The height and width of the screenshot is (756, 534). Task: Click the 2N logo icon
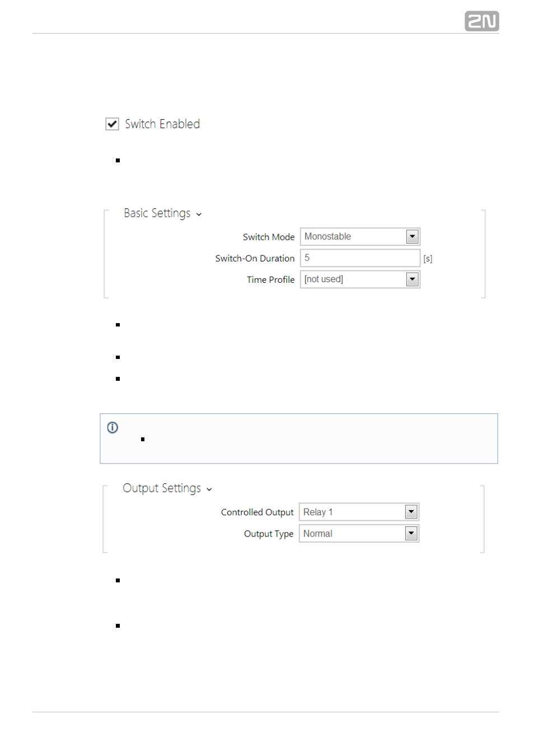[481, 21]
